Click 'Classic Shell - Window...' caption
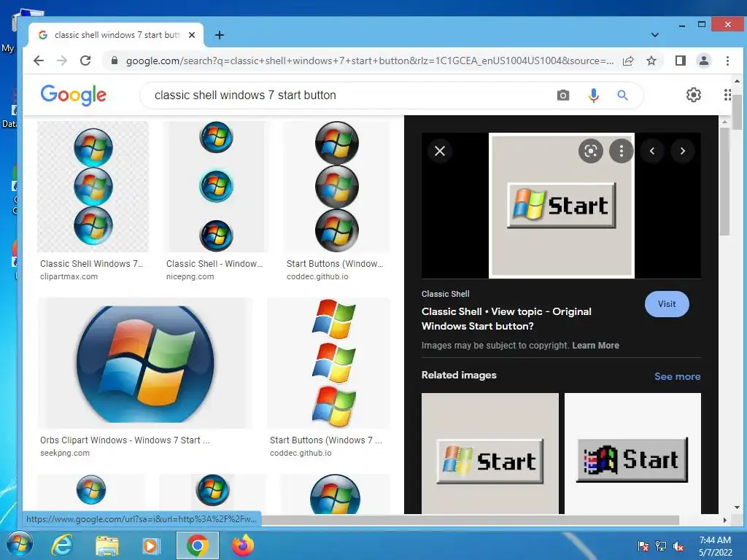The width and height of the screenshot is (747, 560). click(214, 263)
